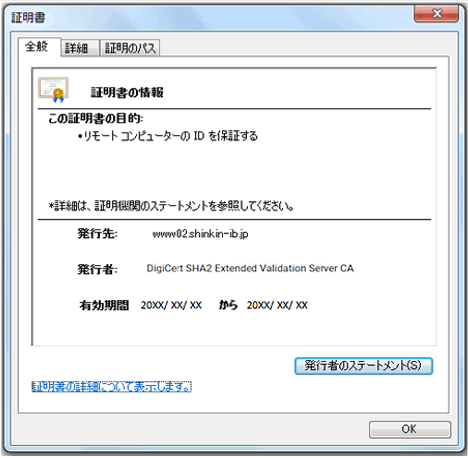Click the 発行者 label
The image size is (468, 458).
[97, 269]
